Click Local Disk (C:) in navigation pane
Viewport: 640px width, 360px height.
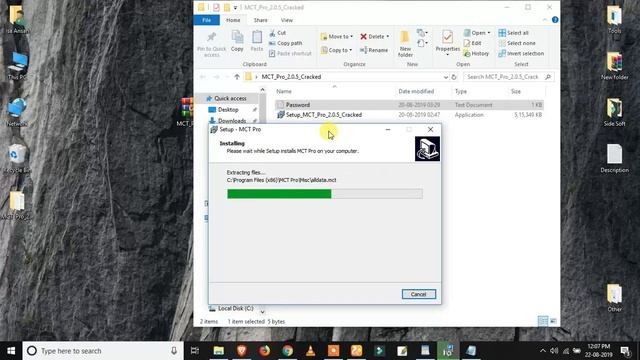(x=236, y=309)
